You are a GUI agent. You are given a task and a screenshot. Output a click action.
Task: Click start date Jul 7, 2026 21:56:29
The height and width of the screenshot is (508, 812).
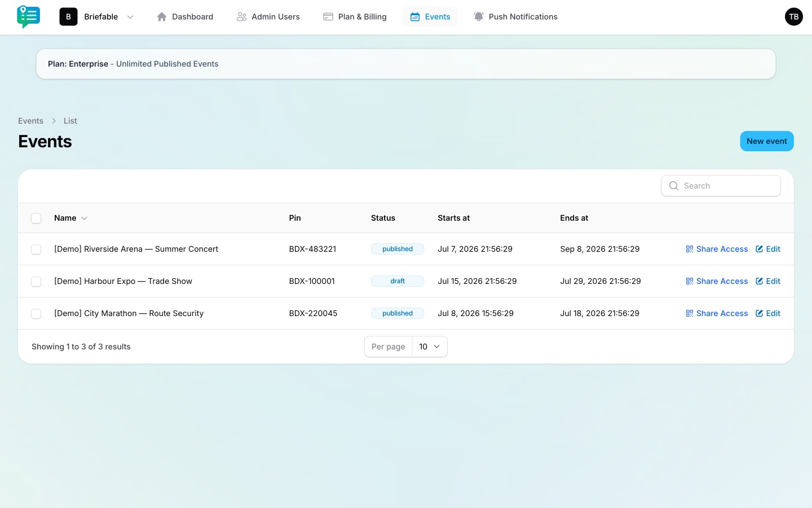click(475, 249)
